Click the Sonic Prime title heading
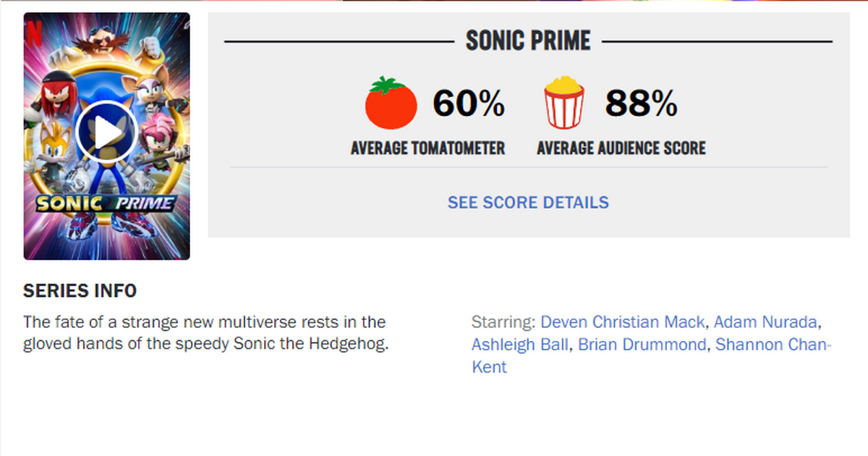This screenshot has width=868, height=456. point(528,41)
